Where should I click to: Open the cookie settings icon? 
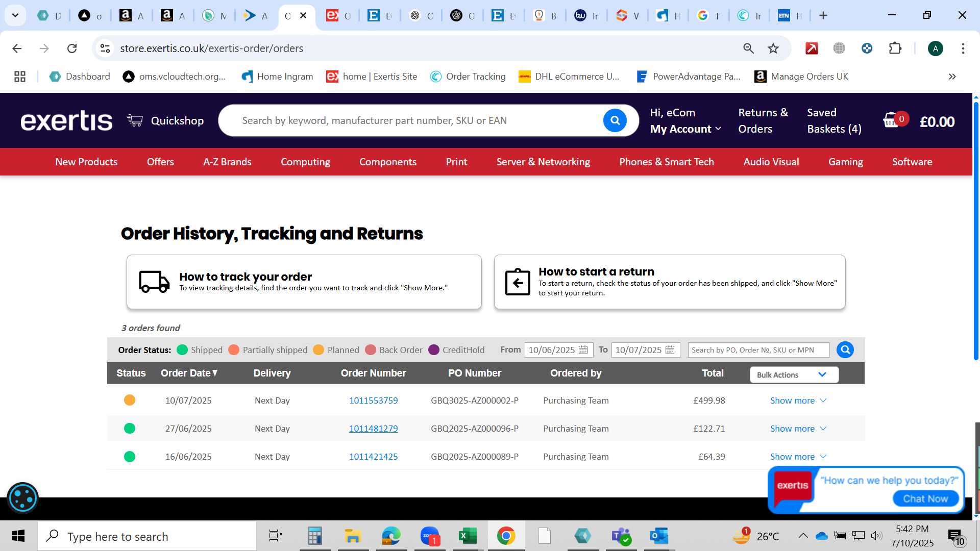[x=23, y=497]
